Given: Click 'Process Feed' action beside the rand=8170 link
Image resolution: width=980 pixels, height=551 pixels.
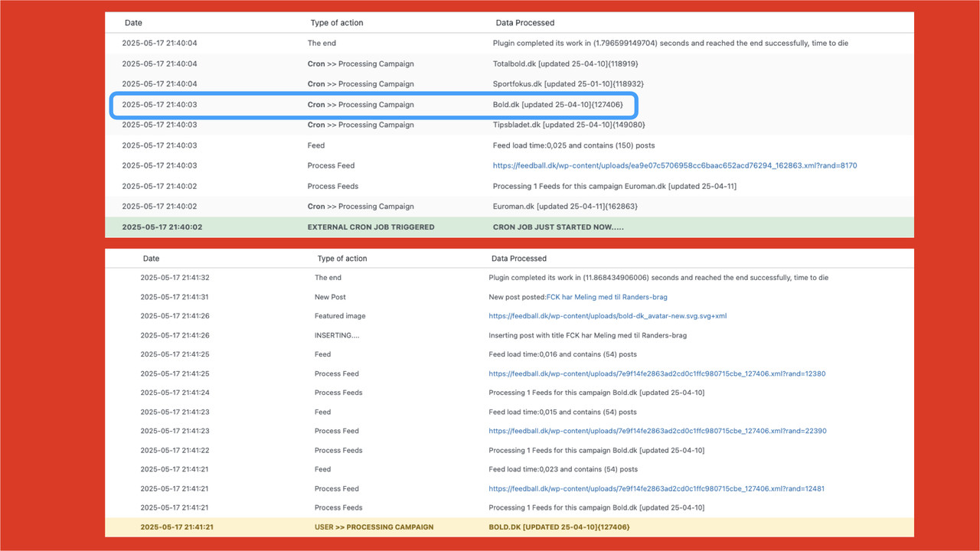Looking at the screenshot, I should pos(331,165).
